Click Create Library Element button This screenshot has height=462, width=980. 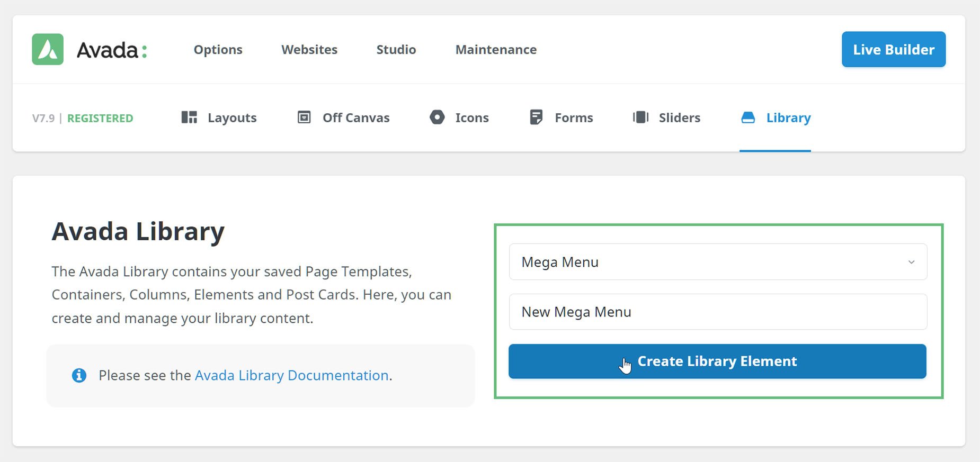[x=717, y=361]
